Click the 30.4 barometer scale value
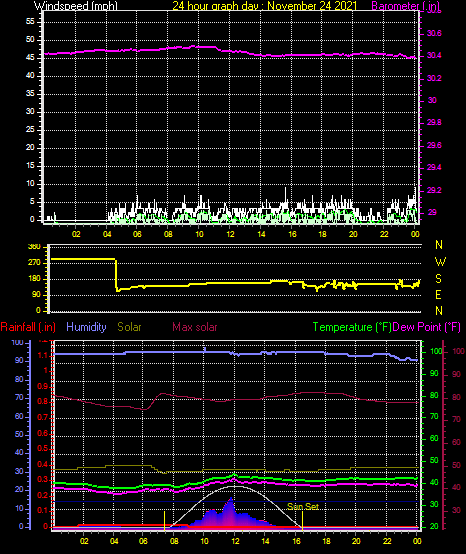The width and height of the screenshot is (466, 554). [434, 55]
